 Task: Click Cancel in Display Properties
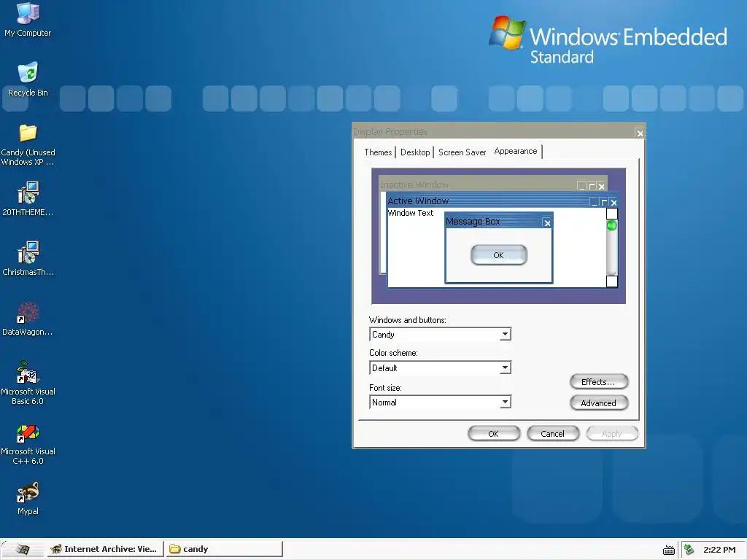click(553, 434)
